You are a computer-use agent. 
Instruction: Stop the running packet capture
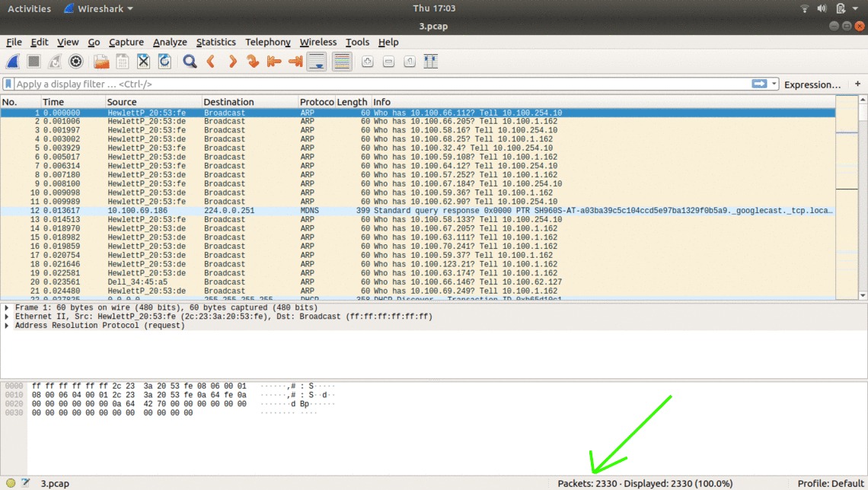[34, 62]
